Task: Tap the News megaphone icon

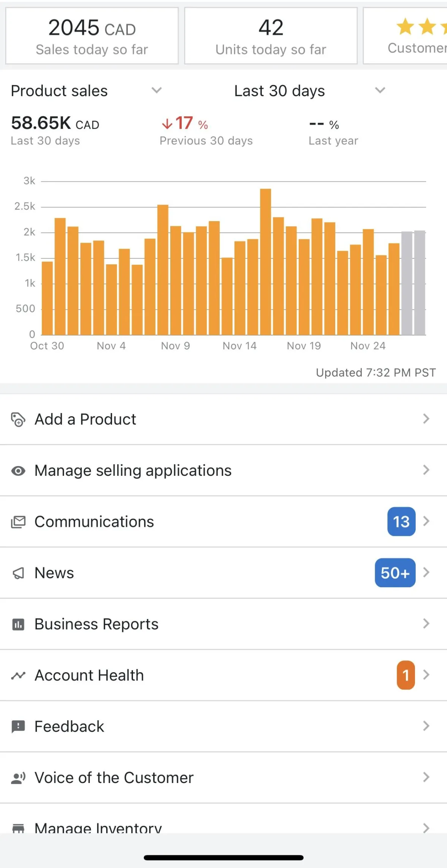Action: 18,573
